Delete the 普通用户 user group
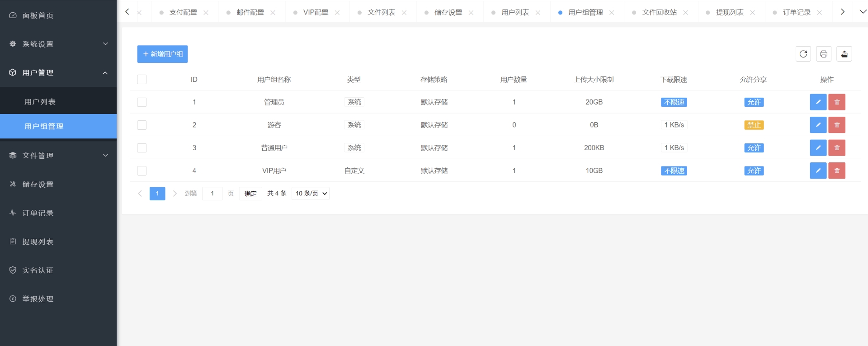Viewport: 868px width, 346px height. click(x=836, y=148)
